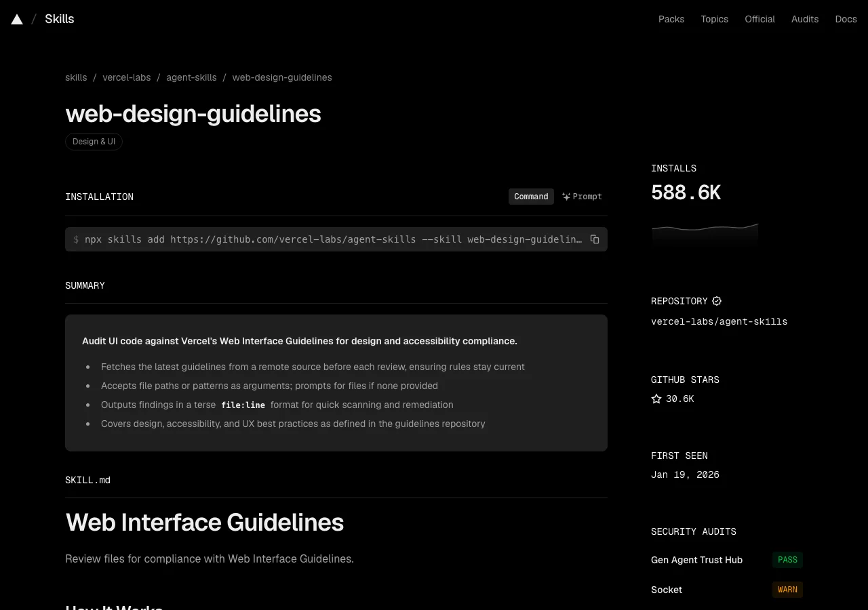Click the verified badge beside Repository

click(717, 301)
